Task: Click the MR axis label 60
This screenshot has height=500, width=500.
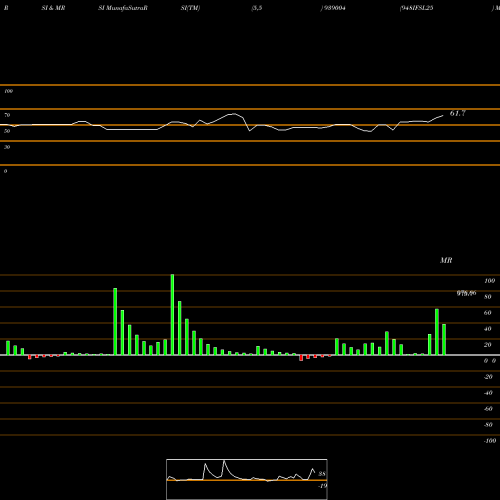Action: pyautogui.click(x=488, y=313)
